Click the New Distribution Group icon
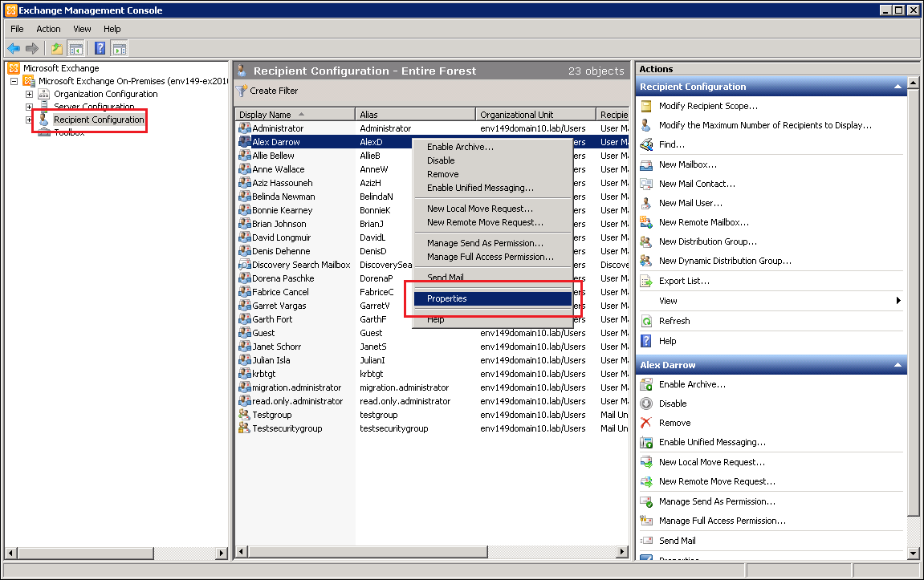924x580 pixels. point(646,241)
